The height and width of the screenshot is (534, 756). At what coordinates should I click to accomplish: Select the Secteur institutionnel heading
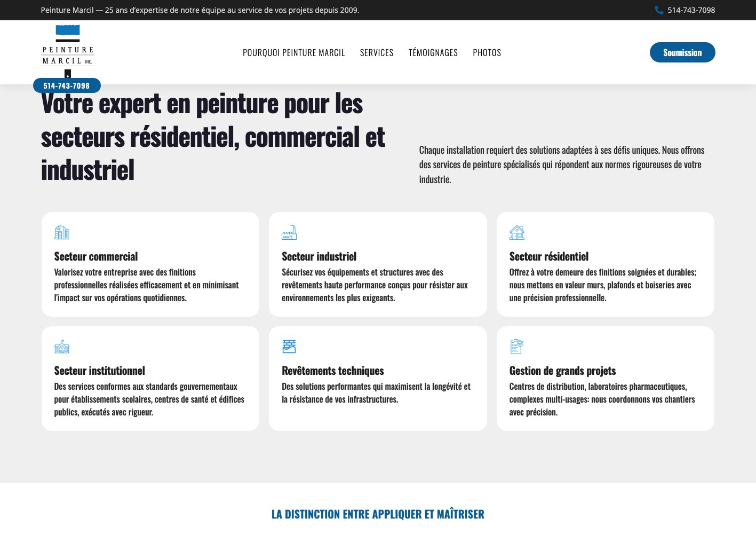[x=100, y=371]
